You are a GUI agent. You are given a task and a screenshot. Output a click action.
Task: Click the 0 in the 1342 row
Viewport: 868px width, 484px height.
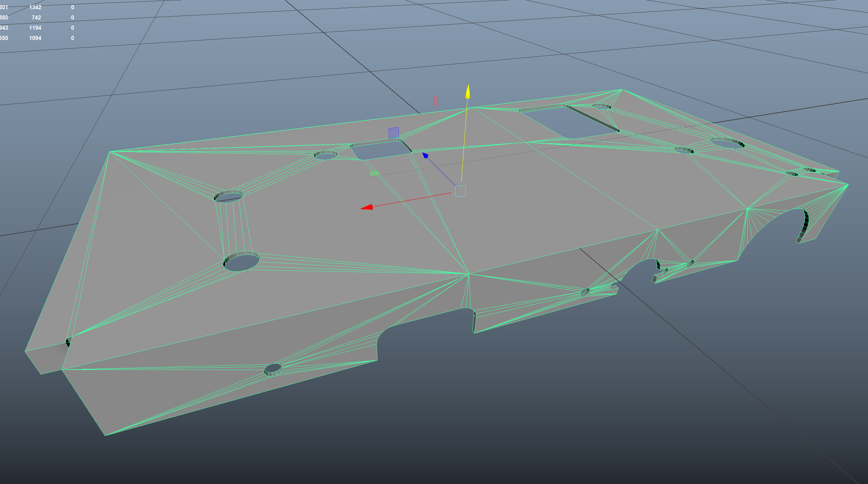(72, 7)
